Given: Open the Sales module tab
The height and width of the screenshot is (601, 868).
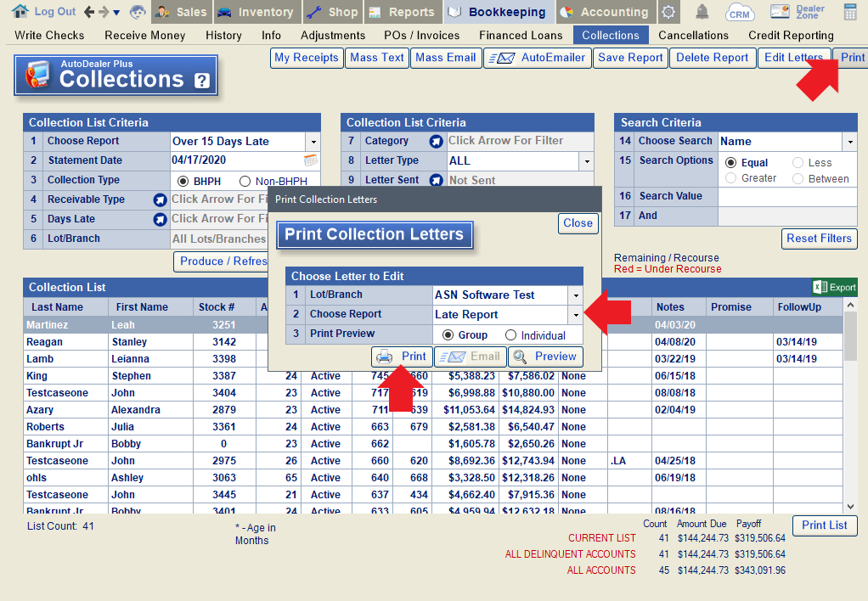Looking at the screenshot, I should pyautogui.click(x=181, y=12).
